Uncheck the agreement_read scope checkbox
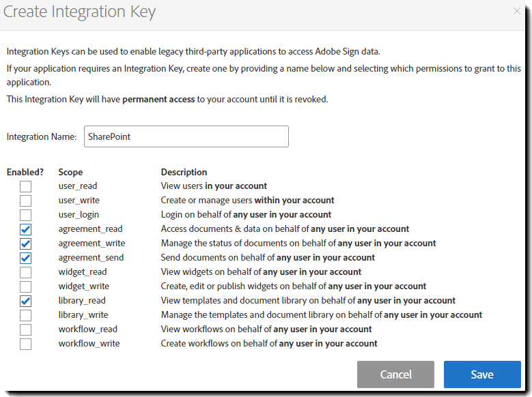 25,229
